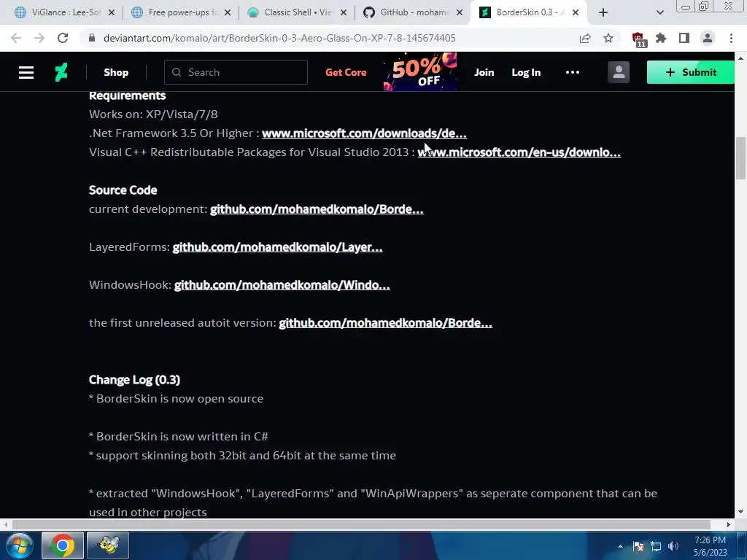Open Chrome three-dot menu
747x560 pixels.
pyautogui.click(x=731, y=38)
